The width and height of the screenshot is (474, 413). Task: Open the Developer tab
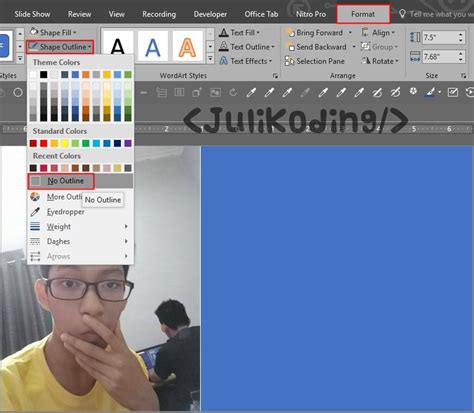point(210,14)
